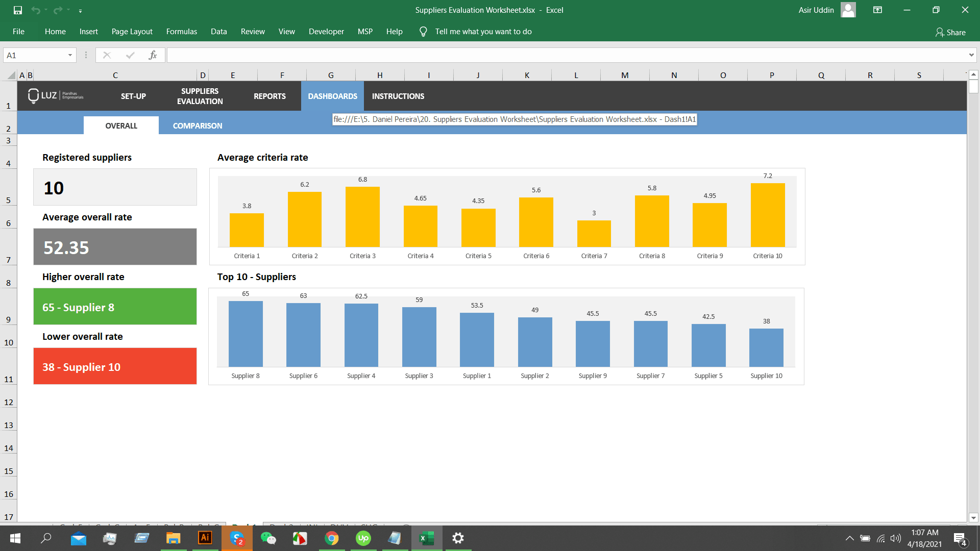
Task: Click the LUZ Planilhas logo
Action: tap(56, 96)
